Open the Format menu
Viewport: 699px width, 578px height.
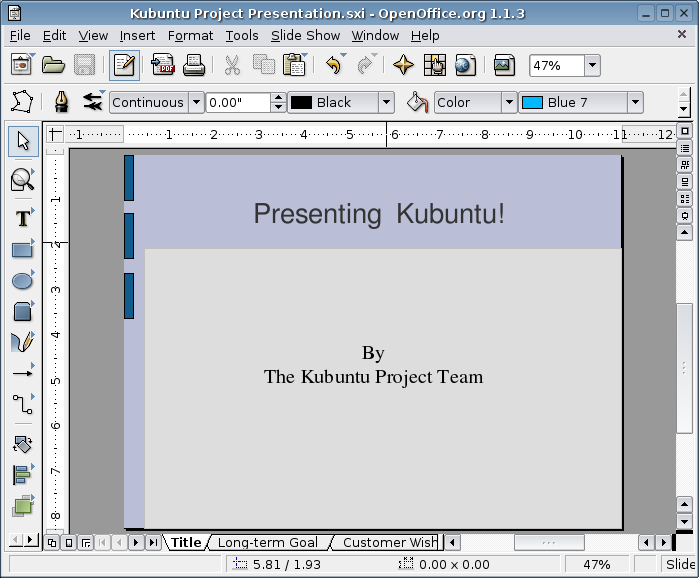pos(190,36)
